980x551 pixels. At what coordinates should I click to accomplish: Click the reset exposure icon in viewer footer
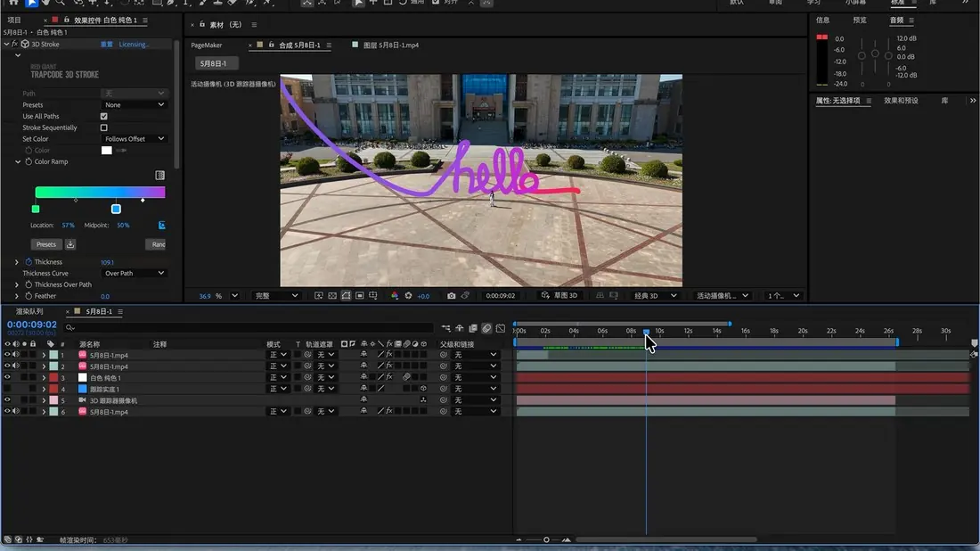[409, 296]
